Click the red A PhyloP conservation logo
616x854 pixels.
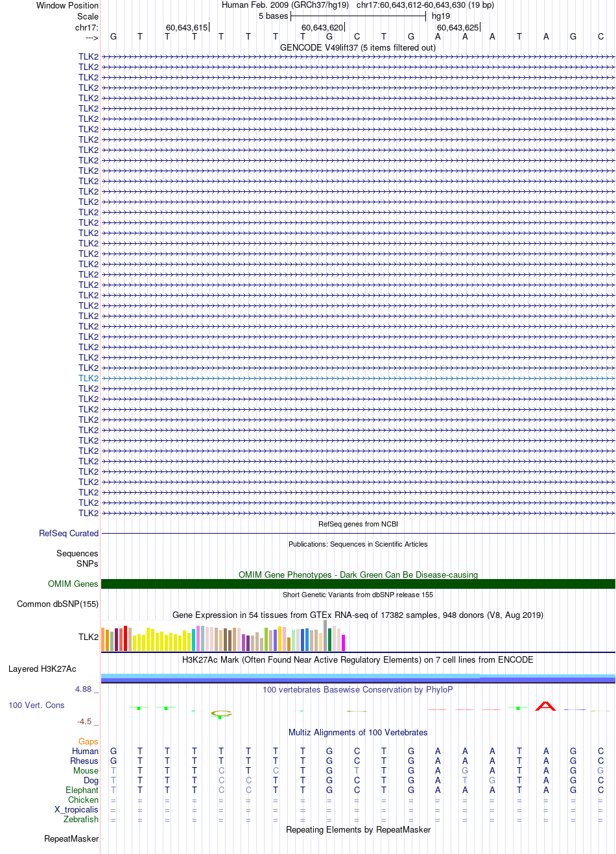545,706
